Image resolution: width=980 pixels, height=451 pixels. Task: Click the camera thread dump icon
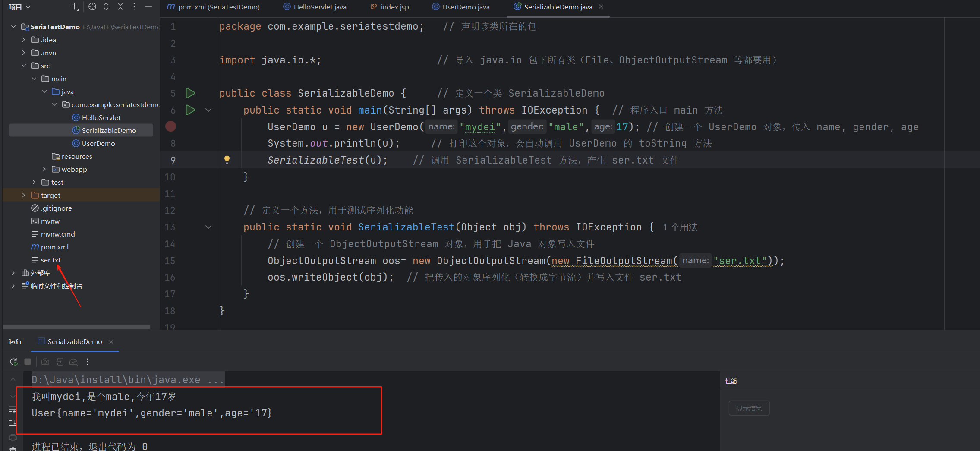tap(45, 362)
